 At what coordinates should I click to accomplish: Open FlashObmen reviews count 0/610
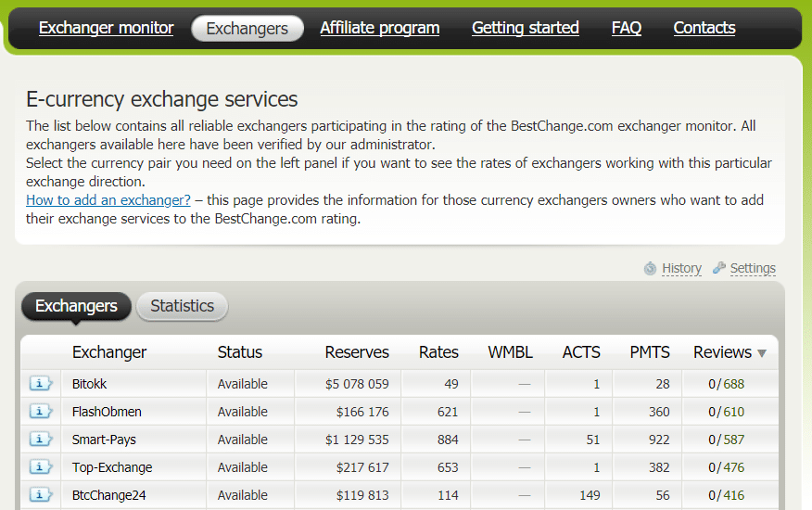click(x=726, y=412)
